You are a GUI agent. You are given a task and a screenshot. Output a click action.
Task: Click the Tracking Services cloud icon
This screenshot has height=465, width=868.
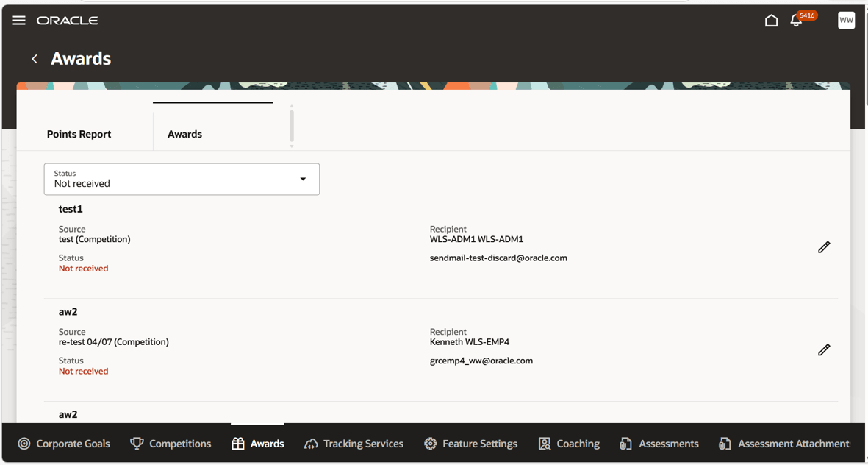[x=311, y=444]
